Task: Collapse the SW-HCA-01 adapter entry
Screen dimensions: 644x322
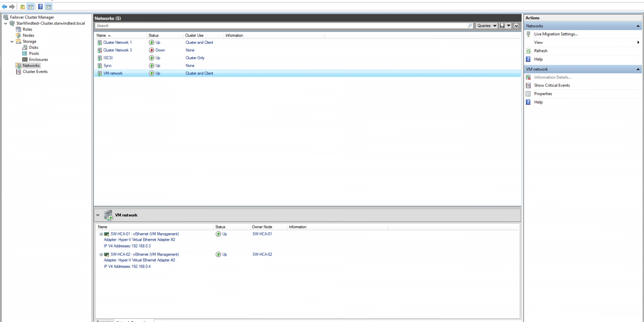Action: click(101, 234)
